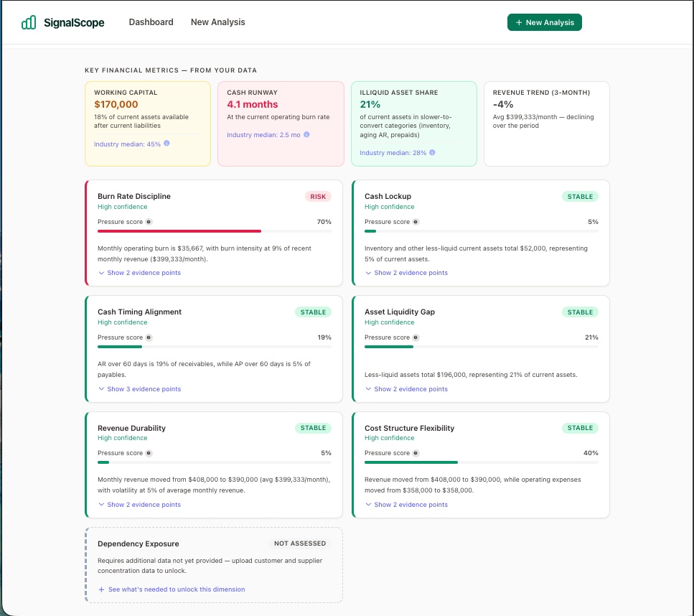The image size is (694, 616).
Task: Click the info icon beside Illiquid Asset Share median
Action: pyautogui.click(x=433, y=152)
